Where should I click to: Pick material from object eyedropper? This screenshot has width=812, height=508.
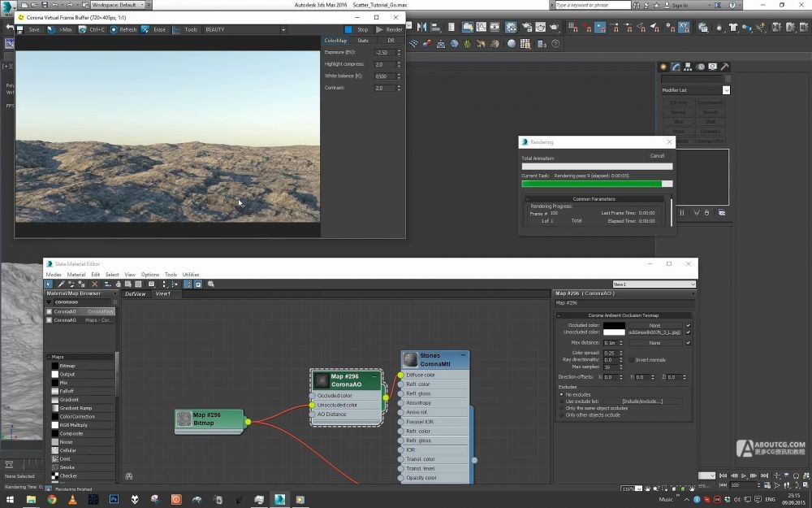[x=61, y=284]
